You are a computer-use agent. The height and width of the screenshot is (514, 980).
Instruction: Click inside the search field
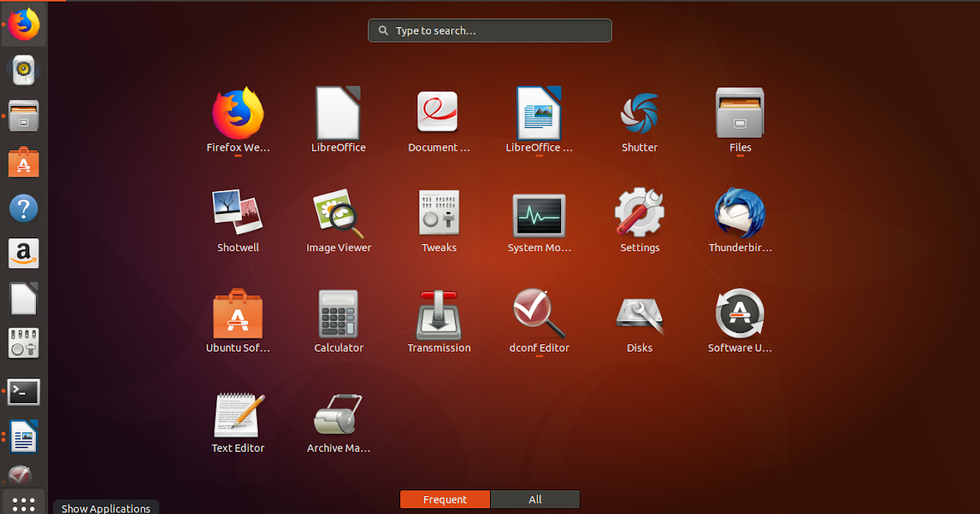[489, 30]
